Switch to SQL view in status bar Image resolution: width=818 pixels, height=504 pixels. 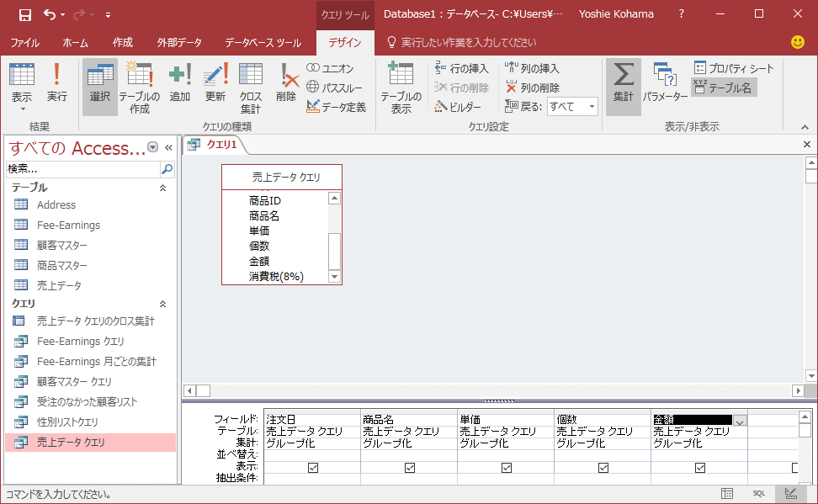[x=758, y=494]
